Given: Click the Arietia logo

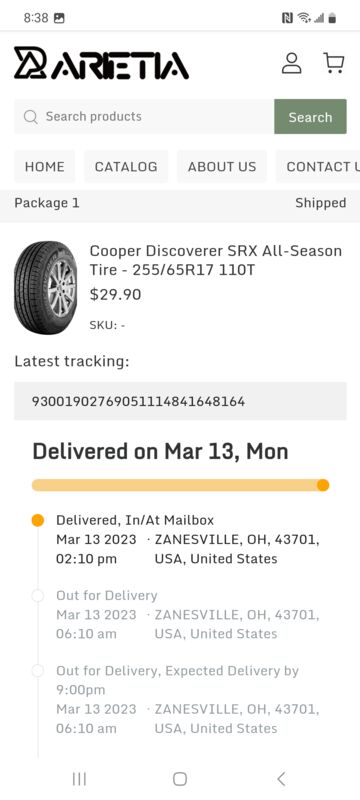Looking at the screenshot, I should click(101, 63).
